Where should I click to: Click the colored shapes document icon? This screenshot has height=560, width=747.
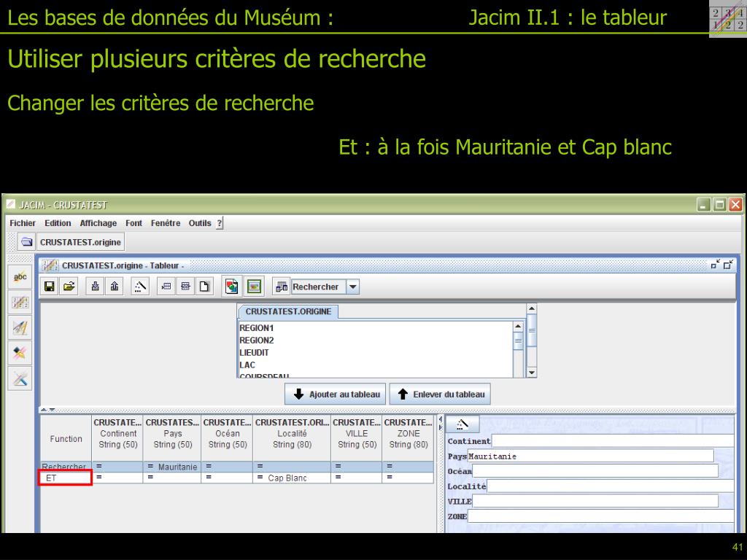click(232, 286)
